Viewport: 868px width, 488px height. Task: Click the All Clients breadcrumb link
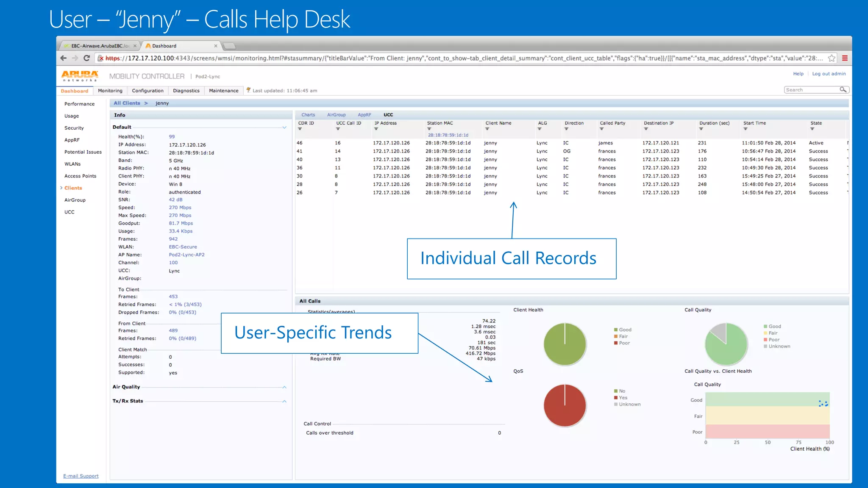click(x=127, y=103)
